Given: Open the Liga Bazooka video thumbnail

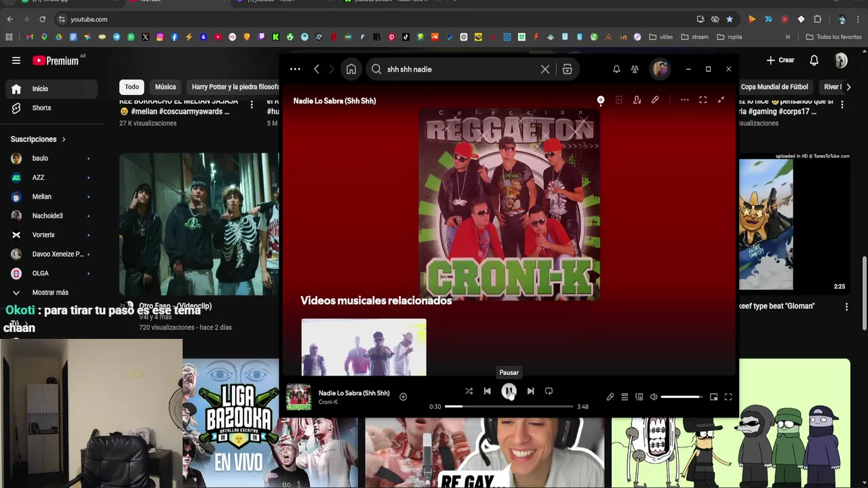Looking at the screenshot, I should [270, 422].
